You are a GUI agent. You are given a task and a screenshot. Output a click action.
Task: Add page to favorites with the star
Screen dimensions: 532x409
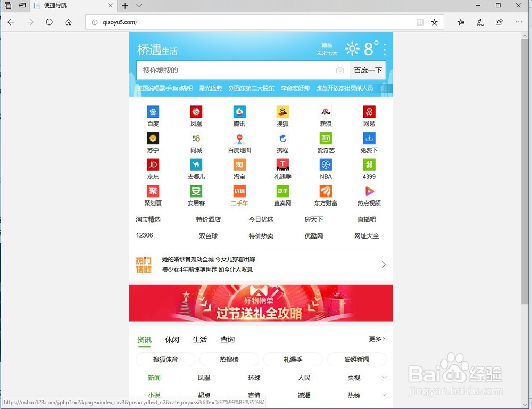click(434, 22)
